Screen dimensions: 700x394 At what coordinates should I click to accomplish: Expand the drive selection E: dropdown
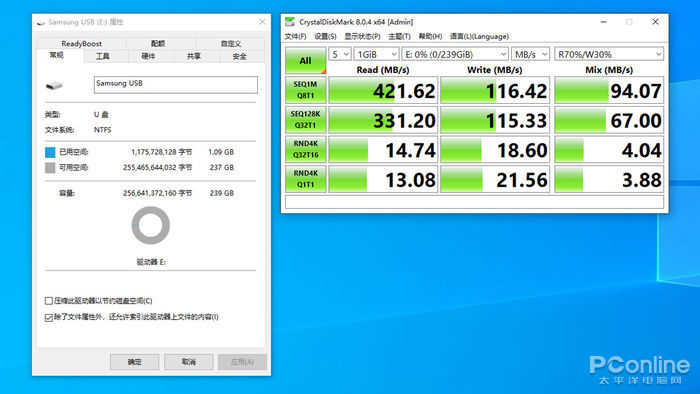pos(455,54)
